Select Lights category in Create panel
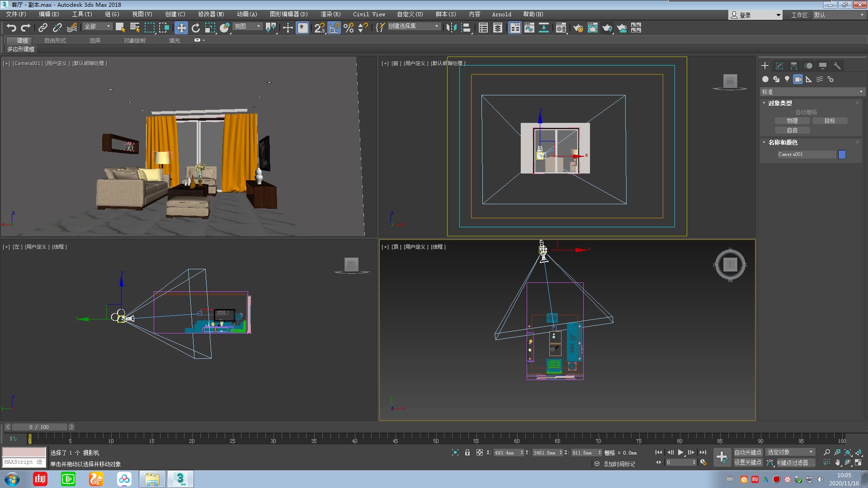The image size is (868, 488). click(787, 79)
